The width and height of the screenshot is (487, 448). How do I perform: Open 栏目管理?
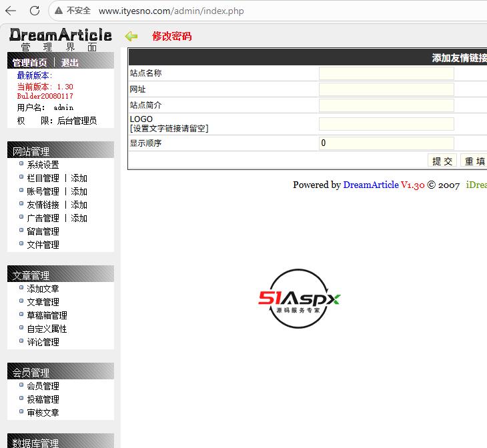43,178
